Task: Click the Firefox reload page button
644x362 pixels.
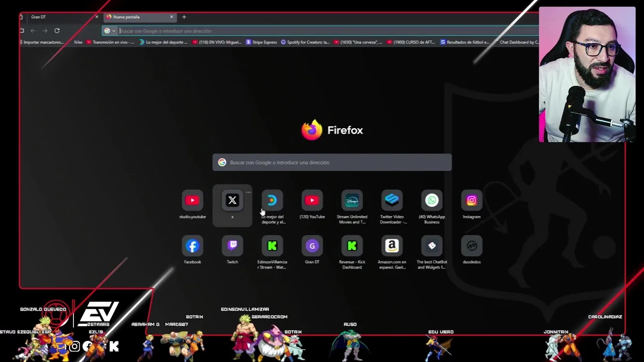Action: (57, 31)
